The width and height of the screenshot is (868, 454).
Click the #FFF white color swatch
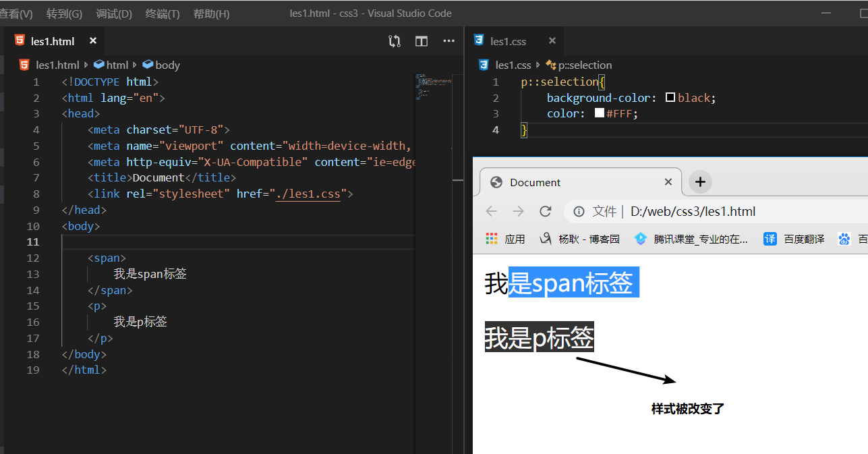(x=599, y=113)
